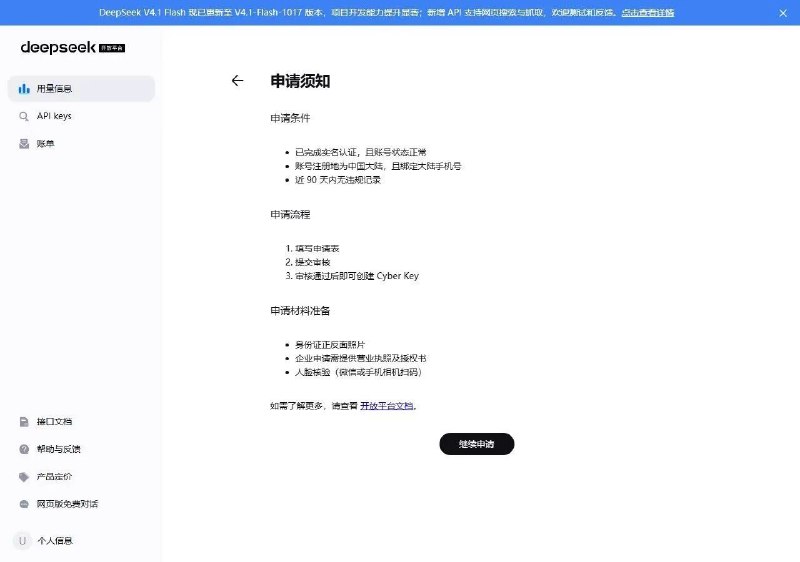
Task: Click the deepseek logo
Action: (x=58, y=48)
